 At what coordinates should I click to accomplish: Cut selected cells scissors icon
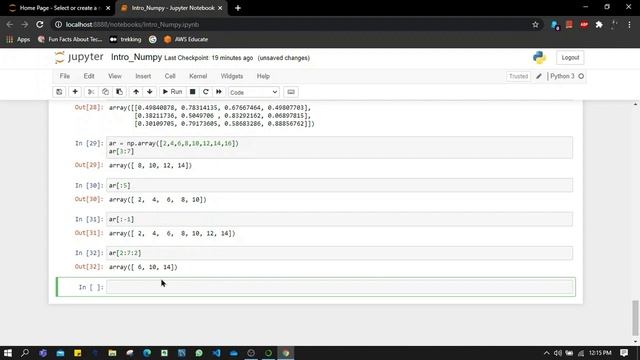[91, 92]
